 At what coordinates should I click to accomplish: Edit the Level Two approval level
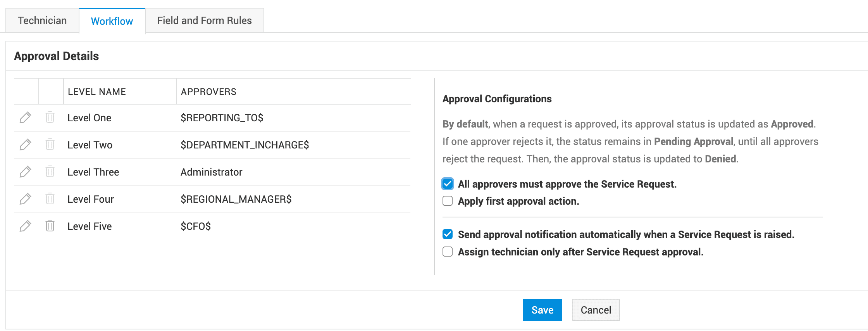coord(25,145)
